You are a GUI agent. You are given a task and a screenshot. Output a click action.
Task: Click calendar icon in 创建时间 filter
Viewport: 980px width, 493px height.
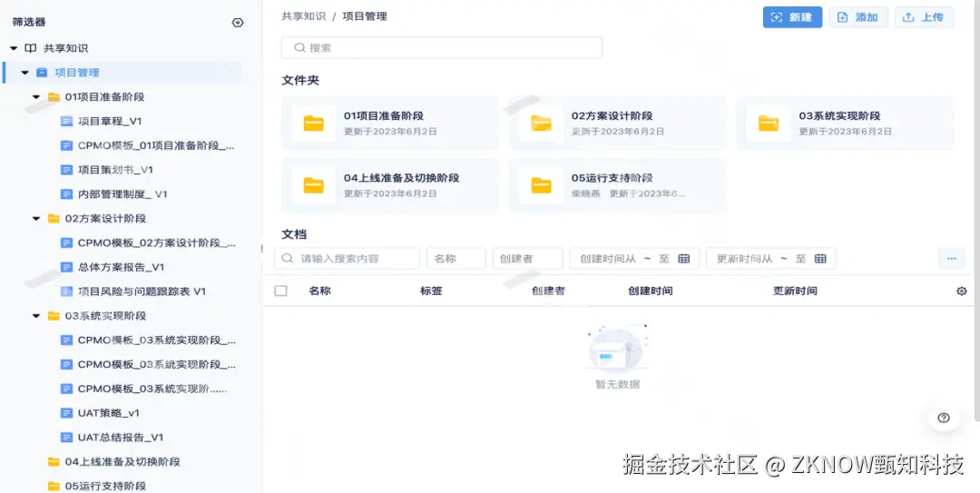pos(684,259)
